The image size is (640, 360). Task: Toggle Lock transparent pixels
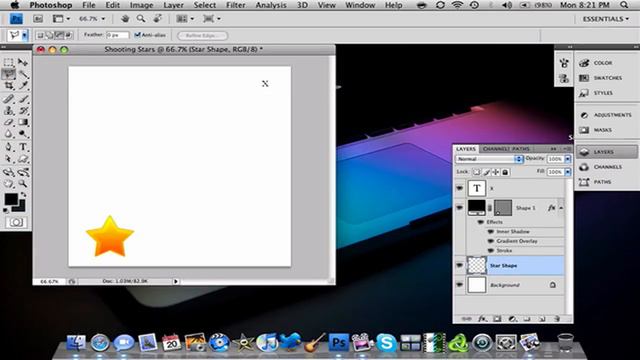click(x=477, y=172)
